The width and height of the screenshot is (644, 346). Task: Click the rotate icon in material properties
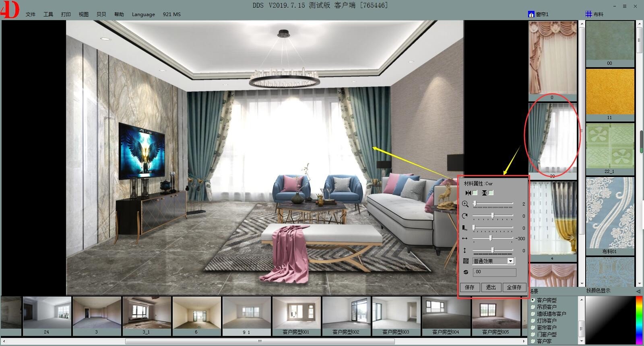pyautogui.click(x=465, y=216)
